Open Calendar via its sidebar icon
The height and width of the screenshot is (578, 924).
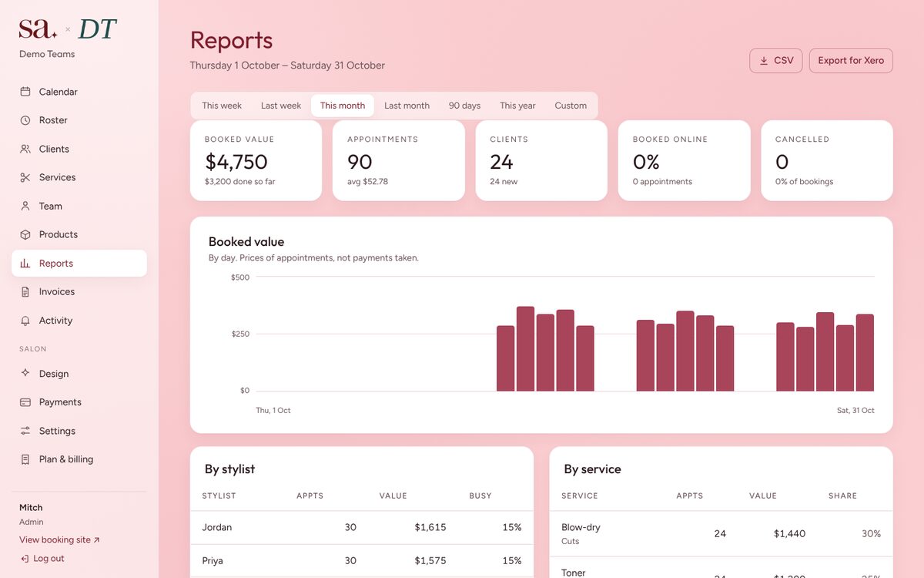point(25,92)
